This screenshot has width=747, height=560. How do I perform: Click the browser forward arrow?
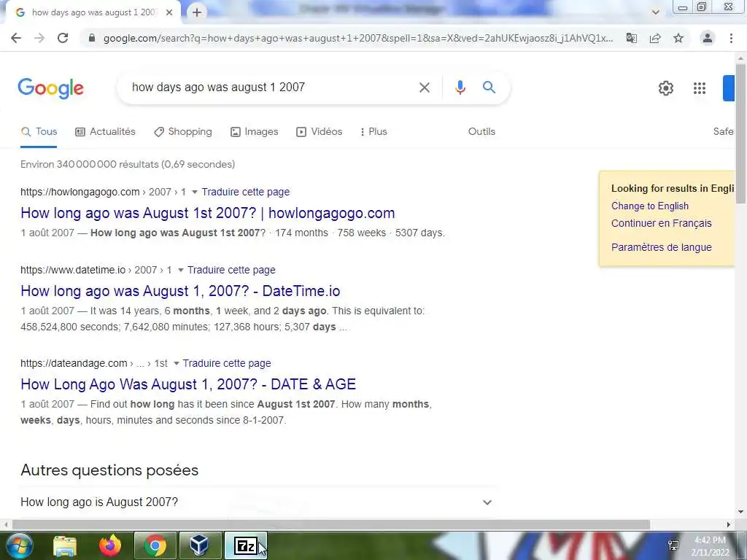coord(39,38)
